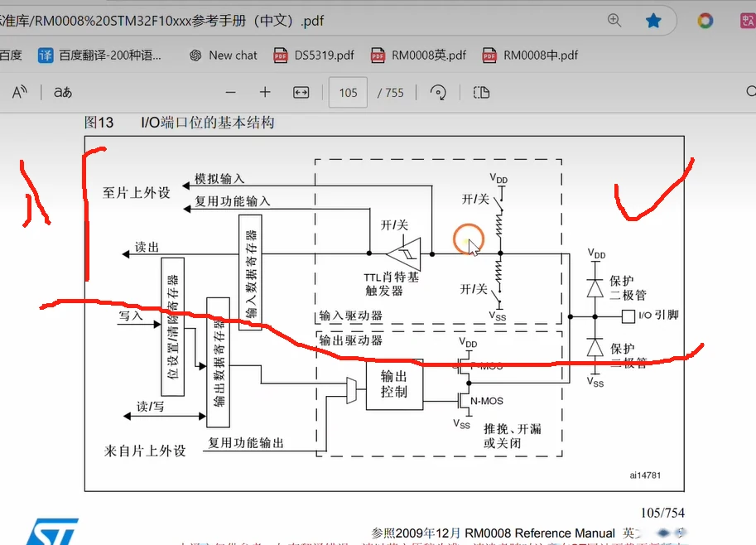Click the pink translate extension icon
The width and height of the screenshot is (756, 545).
click(x=748, y=21)
